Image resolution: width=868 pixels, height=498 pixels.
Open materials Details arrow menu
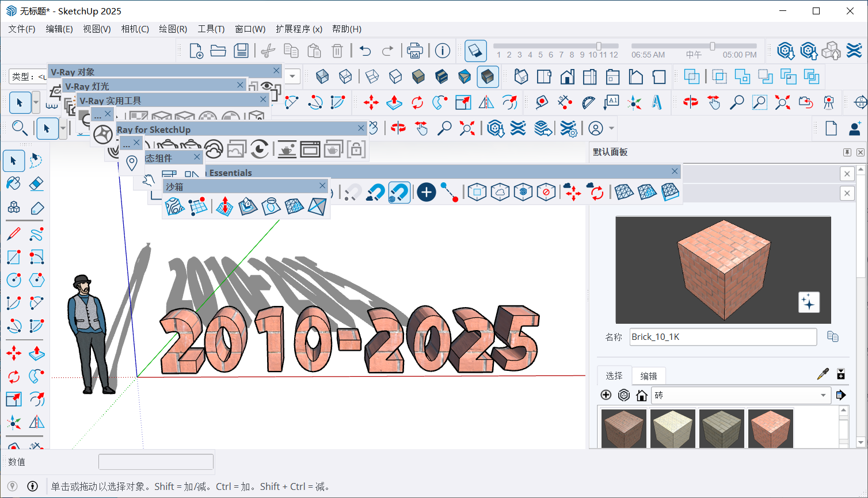840,395
